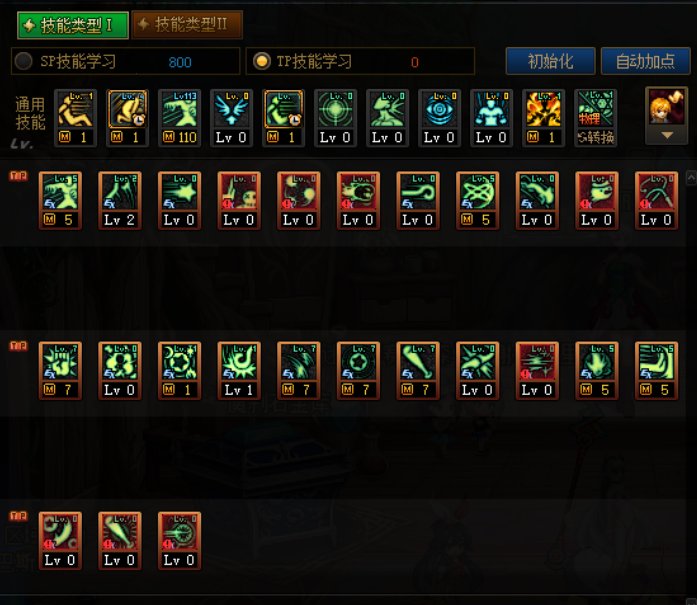Image resolution: width=697 pixels, height=605 pixels.
Task: Click the 物理 转换 conversion skill icon
Action: pyautogui.click(x=596, y=118)
